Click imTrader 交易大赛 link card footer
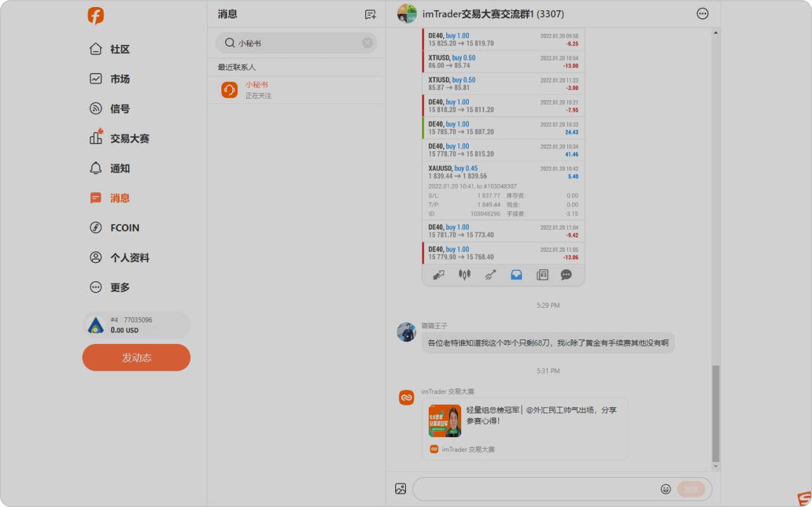812x507 pixels. tap(462, 449)
